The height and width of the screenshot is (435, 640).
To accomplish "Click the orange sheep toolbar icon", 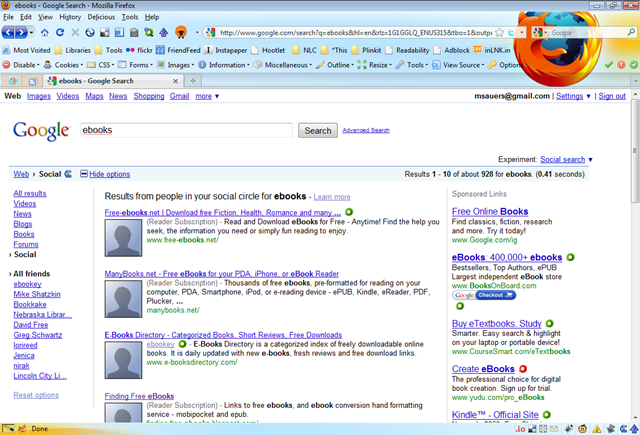I will (181, 32).
